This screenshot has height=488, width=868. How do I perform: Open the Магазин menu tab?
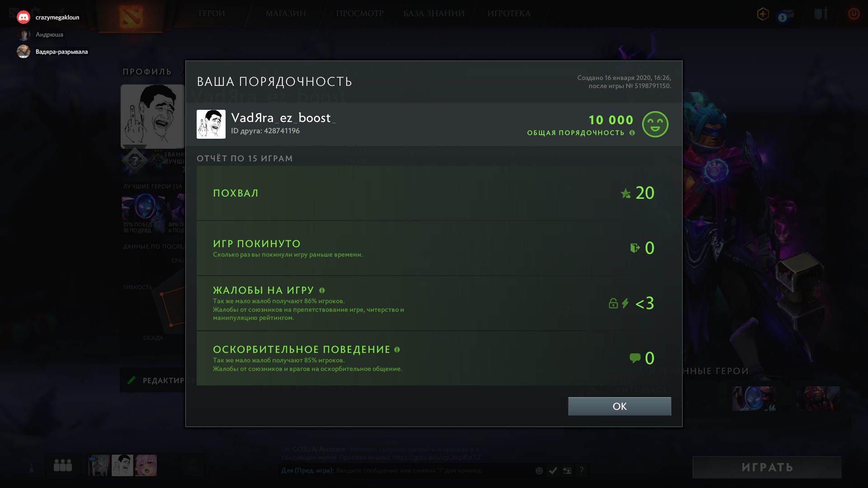coord(286,14)
